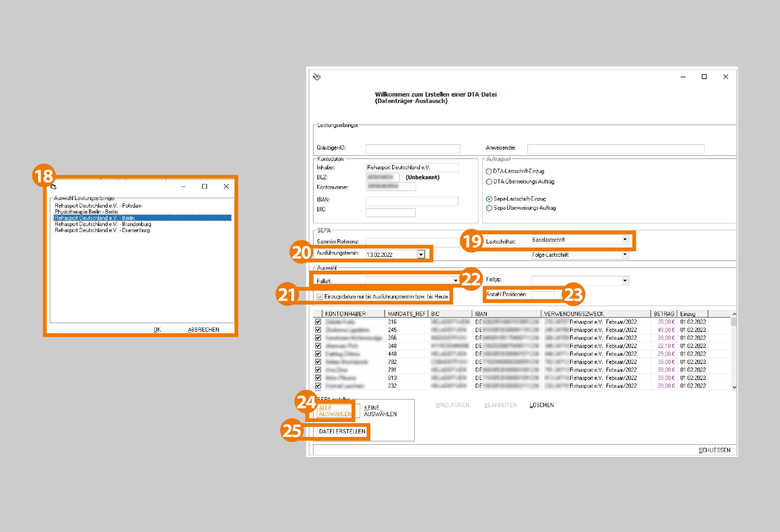Open the Ausführungstermin date picker
Screen dimensions: 780x532
(420, 255)
